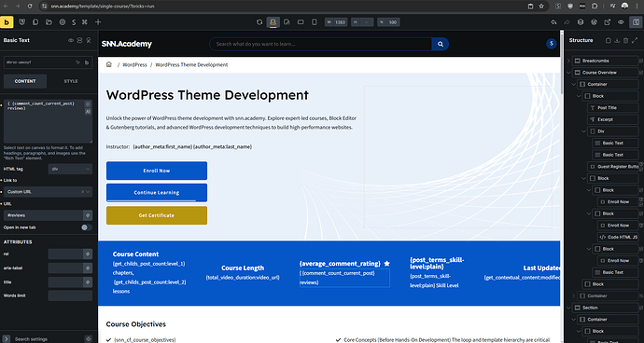The width and height of the screenshot is (644, 343).
Task: Click the zoom percent value 100
Action: (393, 22)
